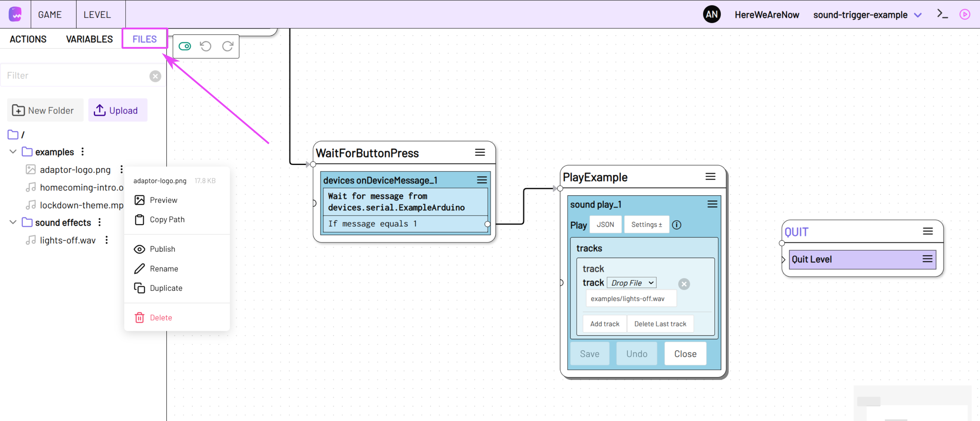Click the WaitForButtonPress state title
Screen dimensions: 980x421
[x=367, y=153]
